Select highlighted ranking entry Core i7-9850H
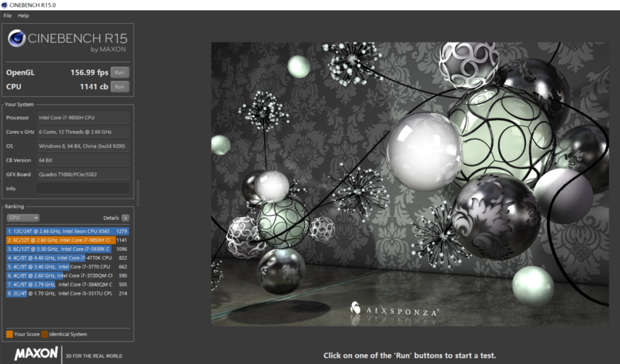Viewport: 620px width, 364px height. click(68, 240)
